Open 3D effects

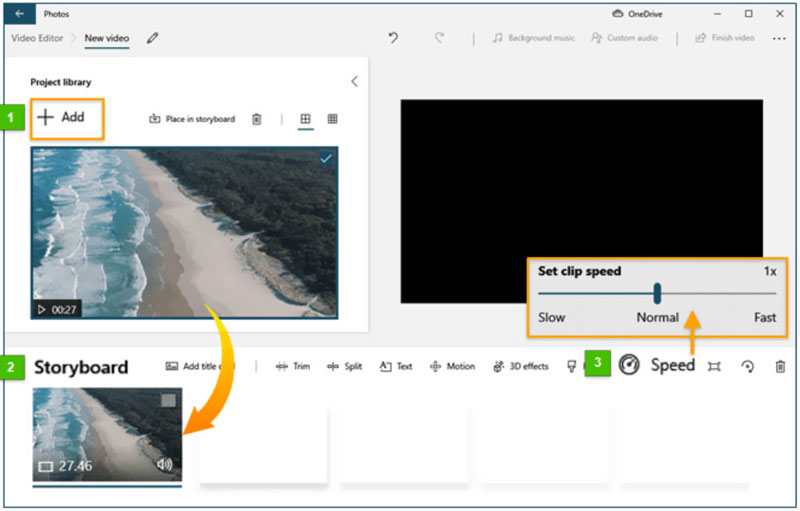[x=521, y=366]
